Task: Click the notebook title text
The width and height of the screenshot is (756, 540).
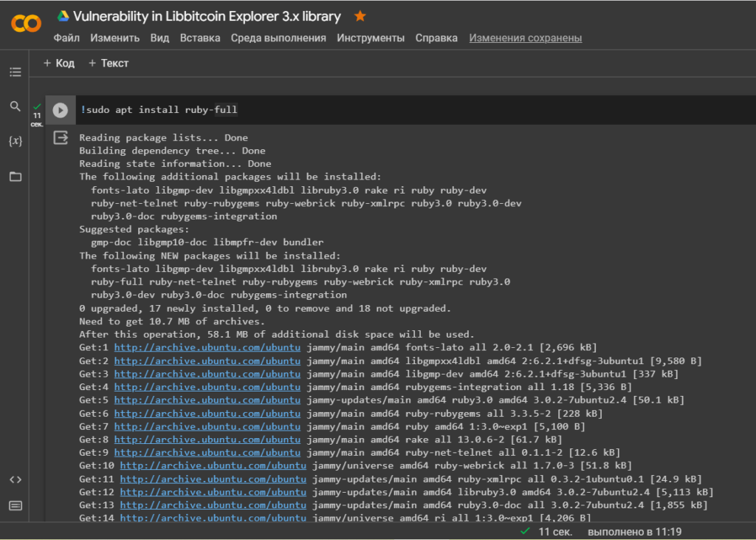Action: (207, 16)
